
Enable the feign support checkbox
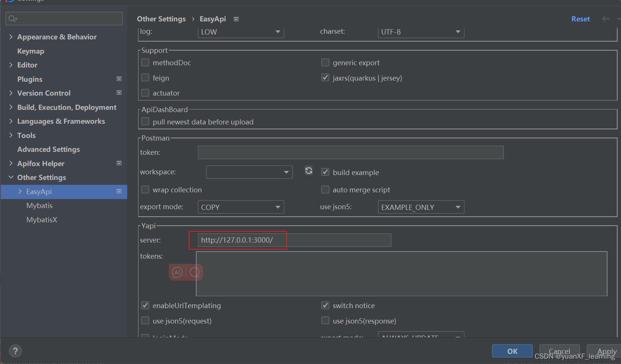click(x=145, y=78)
